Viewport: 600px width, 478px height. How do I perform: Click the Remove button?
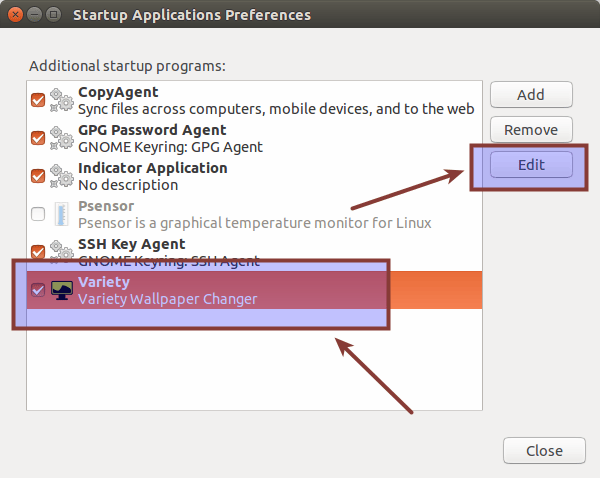tap(530, 130)
